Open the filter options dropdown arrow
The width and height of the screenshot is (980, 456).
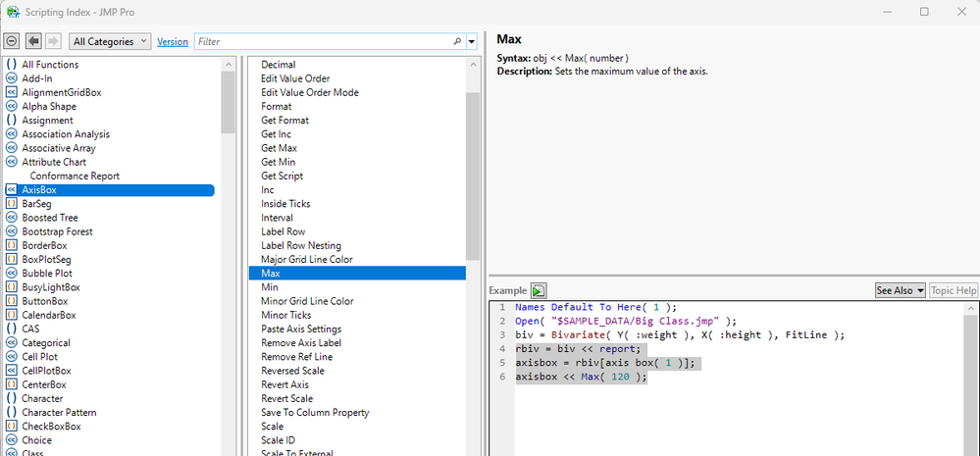472,42
